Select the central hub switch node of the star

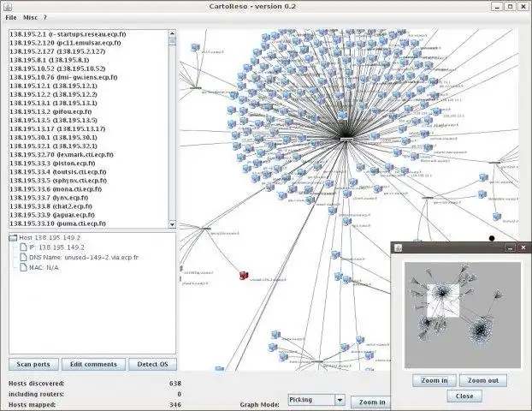(x=346, y=140)
